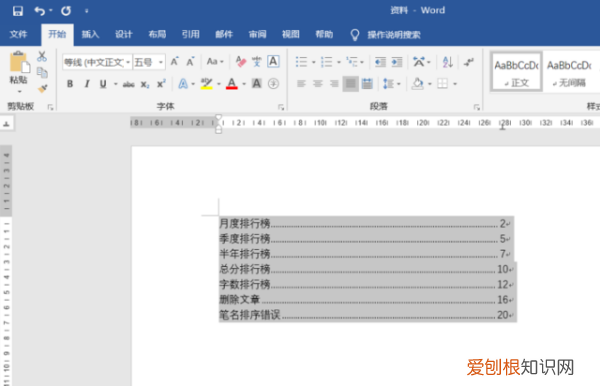600x386 pixels.
Task: Click the Copy icon
Action: 42,72
